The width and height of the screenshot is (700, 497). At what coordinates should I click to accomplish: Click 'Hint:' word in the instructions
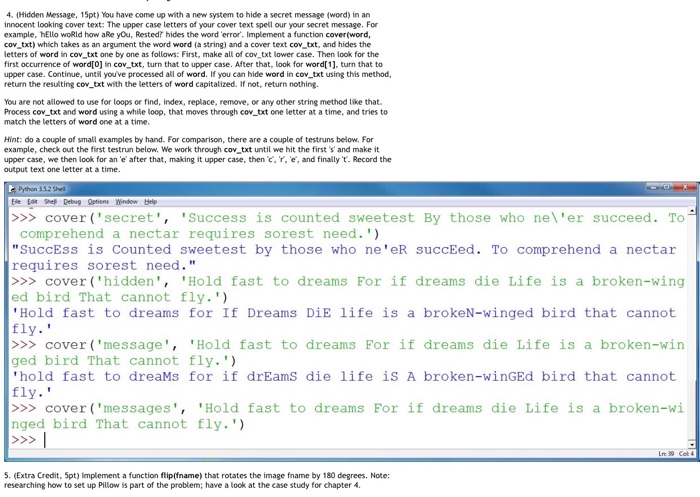12,140
